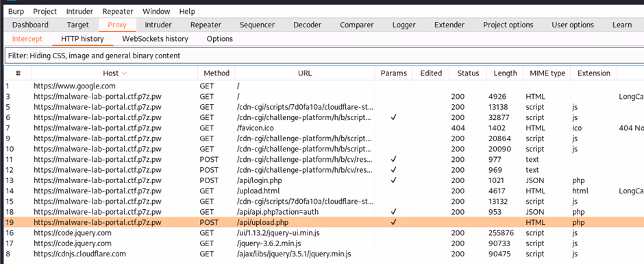This screenshot has width=644, height=264.
Task: Select the /upload.html request
Action: click(323, 191)
